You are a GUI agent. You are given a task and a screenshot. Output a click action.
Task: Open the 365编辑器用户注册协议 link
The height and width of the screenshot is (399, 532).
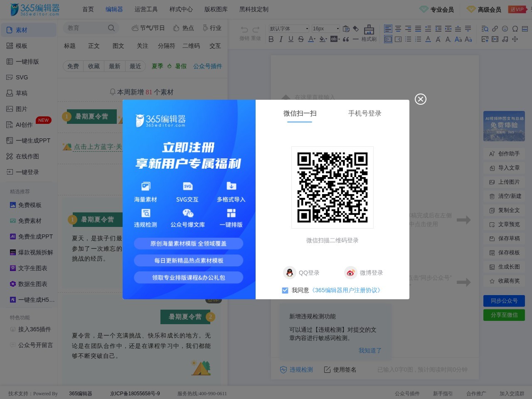point(347,290)
